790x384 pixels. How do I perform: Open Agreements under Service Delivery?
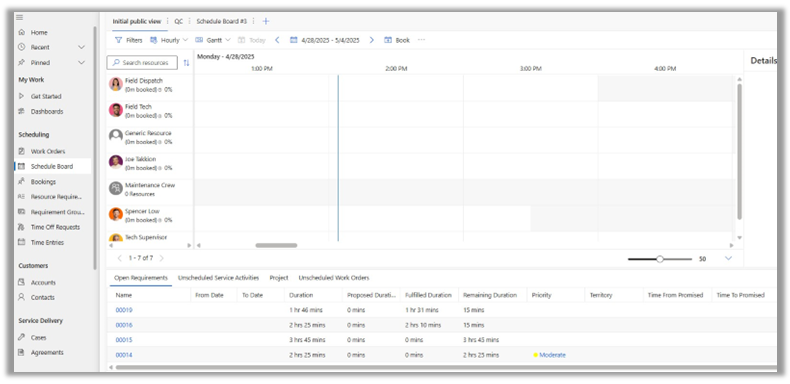pyautogui.click(x=47, y=353)
